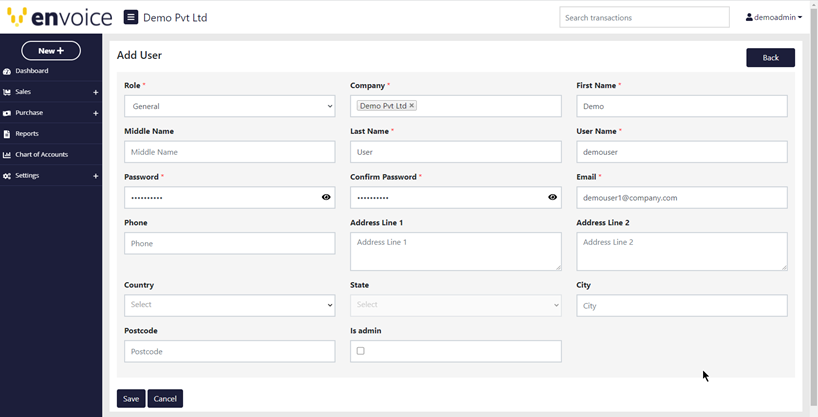
Task: Click the hamburger menu icon beside Demo Pvt Ltd
Action: 131,17
